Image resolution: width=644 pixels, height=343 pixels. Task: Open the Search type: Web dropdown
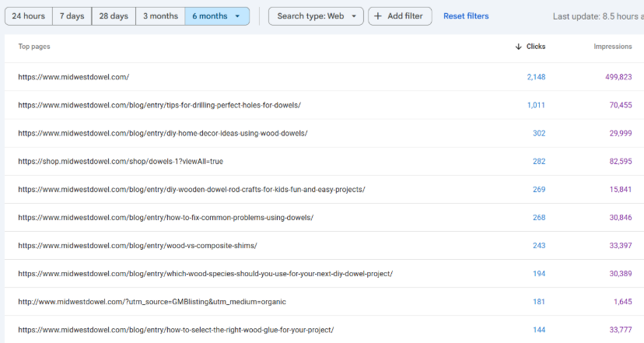[x=316, y=16]
